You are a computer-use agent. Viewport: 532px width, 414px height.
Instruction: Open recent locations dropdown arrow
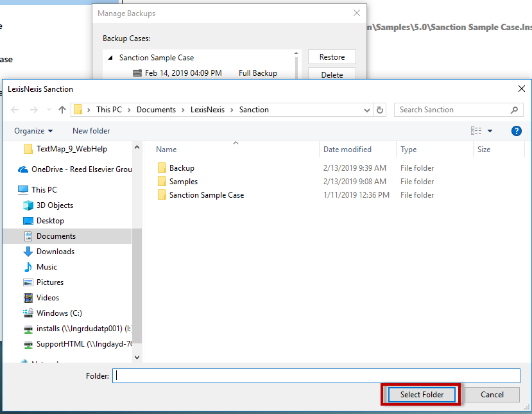pyautogui.click(x=49, y=110)
